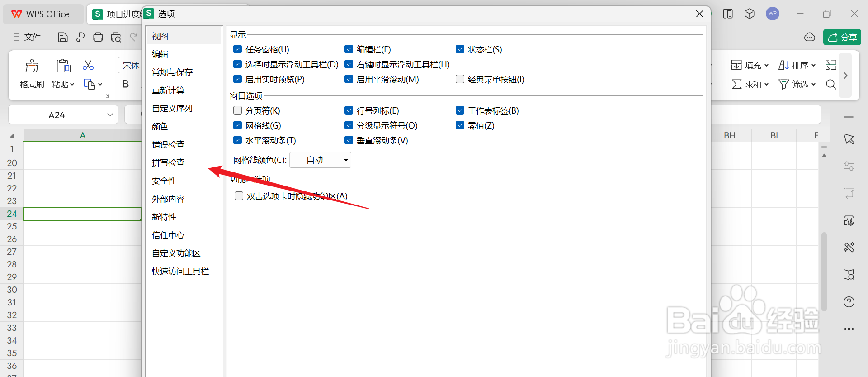Expand the 粘贴 dropdown arrow
This screenshot has height=377, width=868.
pos(72,85)
